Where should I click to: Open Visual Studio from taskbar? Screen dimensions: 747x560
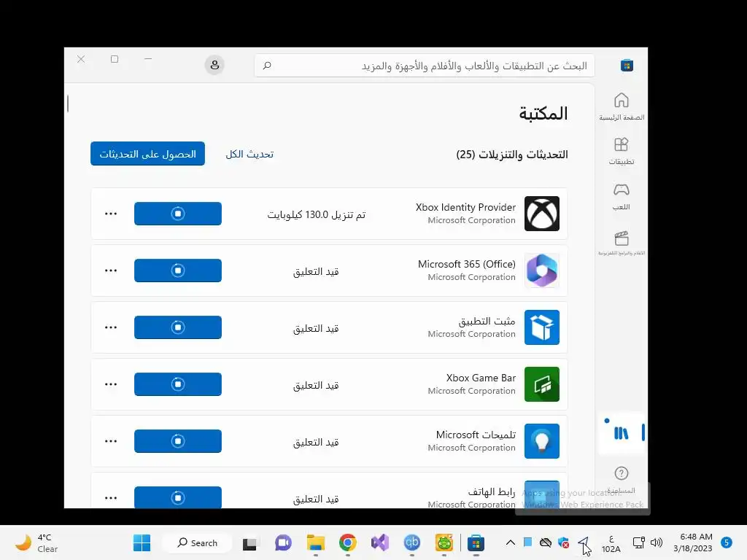click(x=379, y=542)
